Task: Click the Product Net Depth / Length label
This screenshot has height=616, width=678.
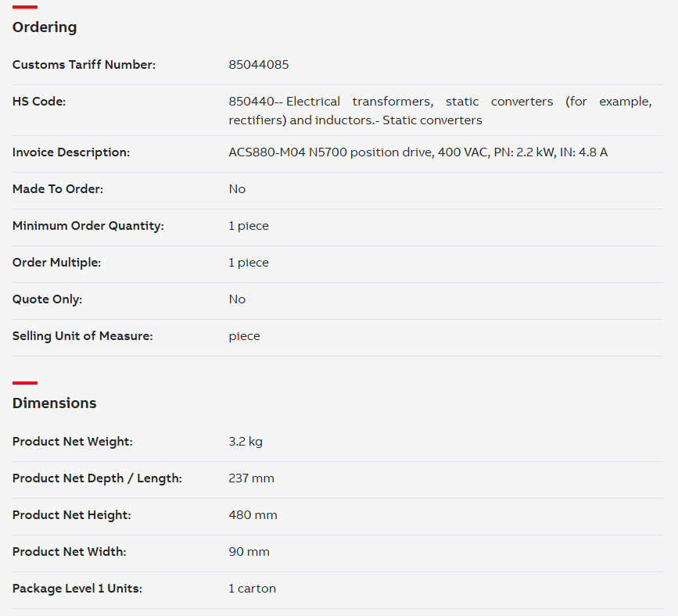Action: (x=97, y=478)
